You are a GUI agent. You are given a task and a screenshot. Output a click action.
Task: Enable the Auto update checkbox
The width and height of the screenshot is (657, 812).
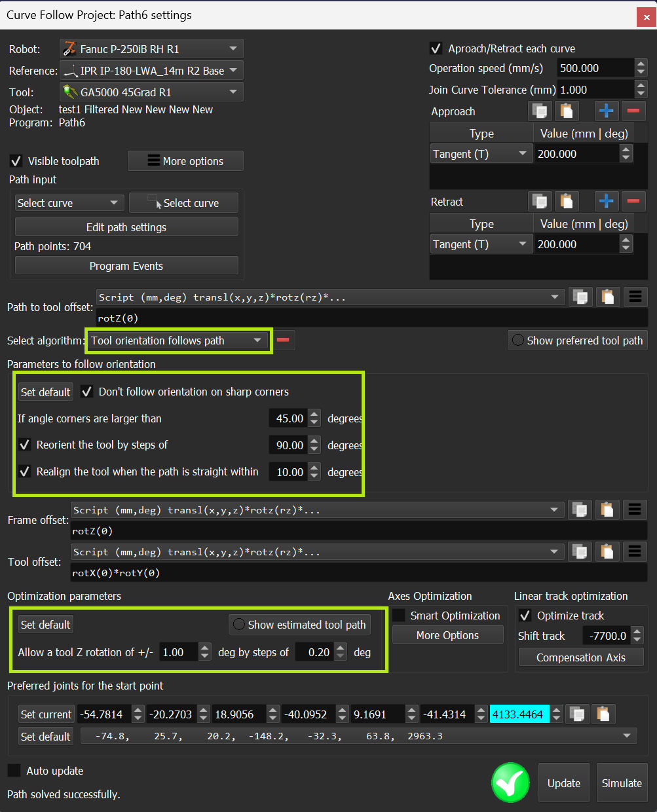pos(14,771)
